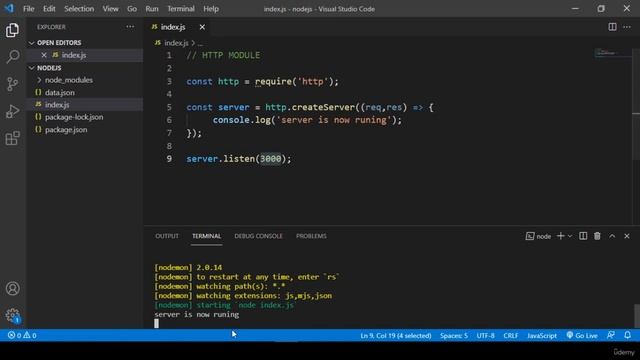640x360 pixels.
Task: Open the Help menu
Action: [211, 9]
